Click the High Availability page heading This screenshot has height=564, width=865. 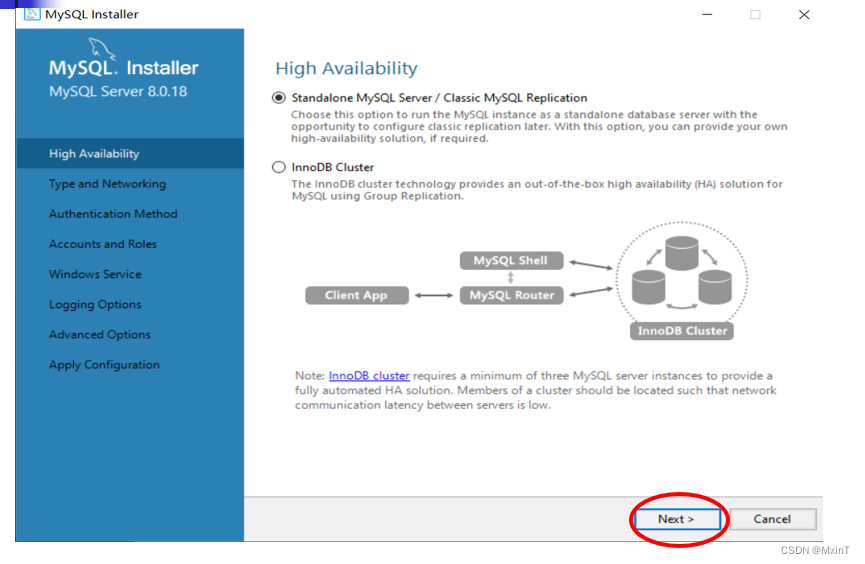click(x=346, y=68)
